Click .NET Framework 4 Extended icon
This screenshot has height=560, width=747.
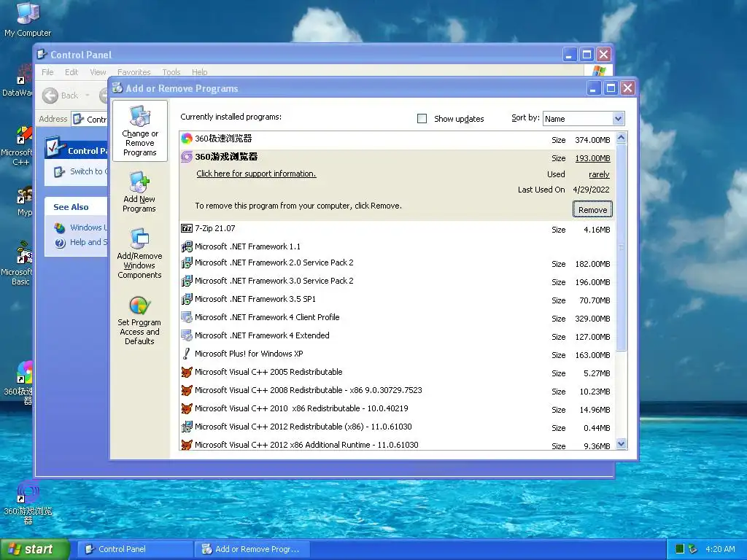click(187, 335)
